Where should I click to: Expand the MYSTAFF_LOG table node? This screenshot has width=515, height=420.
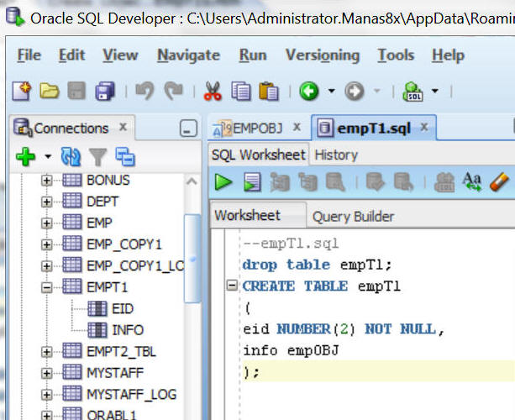pyautogui.click(x=47, y=395)
